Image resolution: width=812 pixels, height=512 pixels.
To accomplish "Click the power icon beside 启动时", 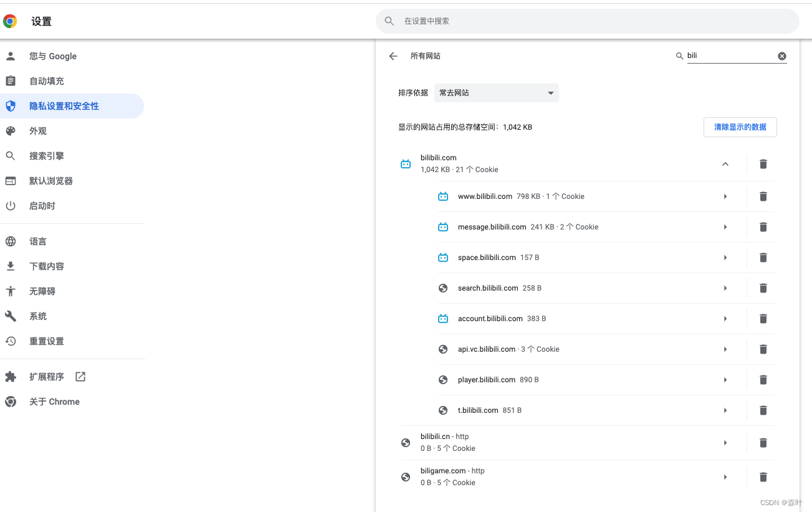I will [x=11, y=206].
